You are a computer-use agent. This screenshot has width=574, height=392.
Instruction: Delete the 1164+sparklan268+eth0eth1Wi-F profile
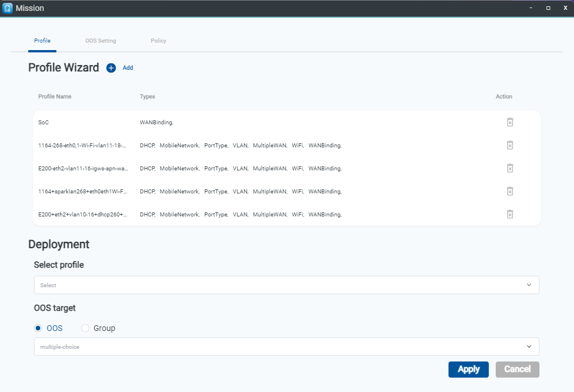click(510, 191)
